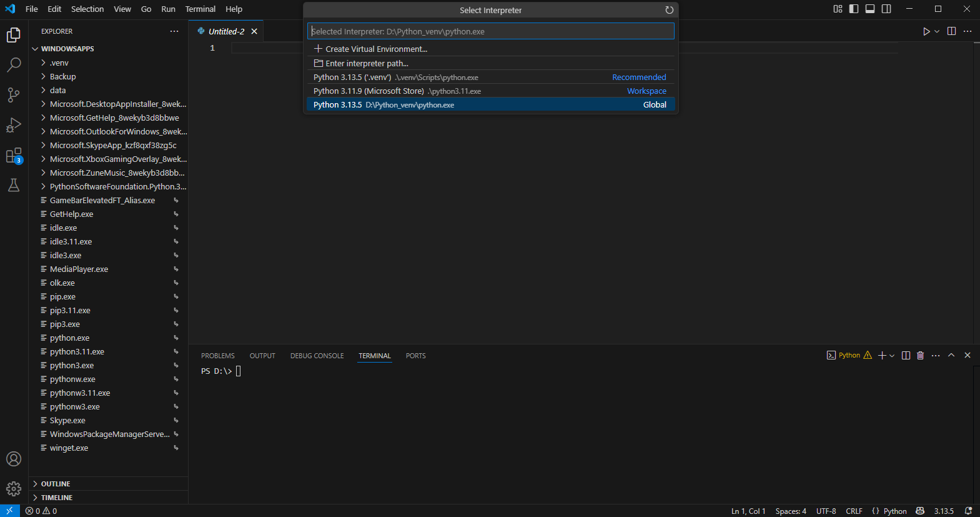Click Ln 1, Col 1 in status bar
Screen dimensions: 980x517
748,511
